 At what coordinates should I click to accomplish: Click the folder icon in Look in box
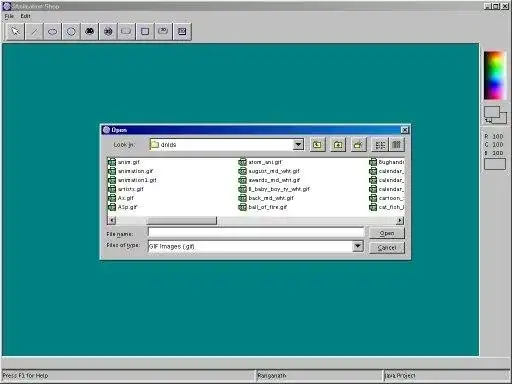point(155,145)
